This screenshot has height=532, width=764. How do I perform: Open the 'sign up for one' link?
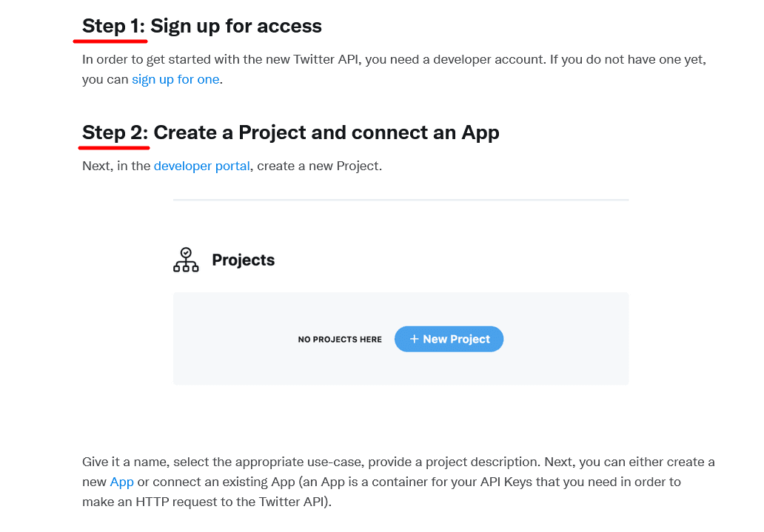175,79
